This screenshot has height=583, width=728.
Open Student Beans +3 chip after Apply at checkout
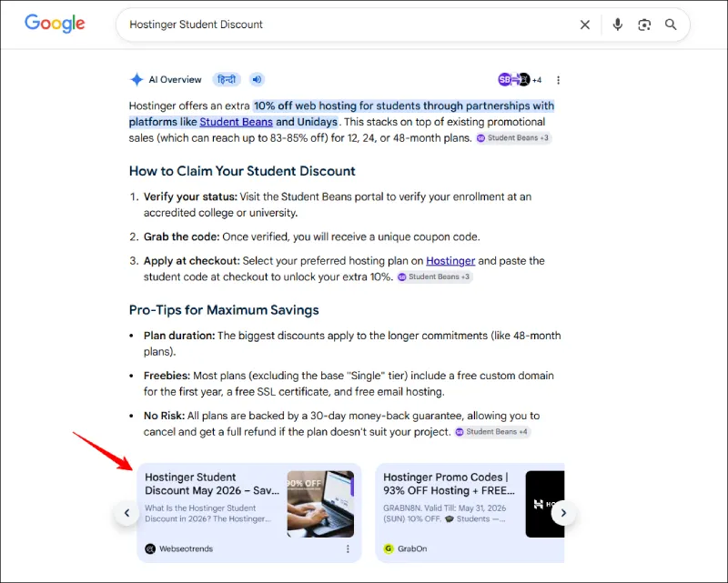[435, 276]
